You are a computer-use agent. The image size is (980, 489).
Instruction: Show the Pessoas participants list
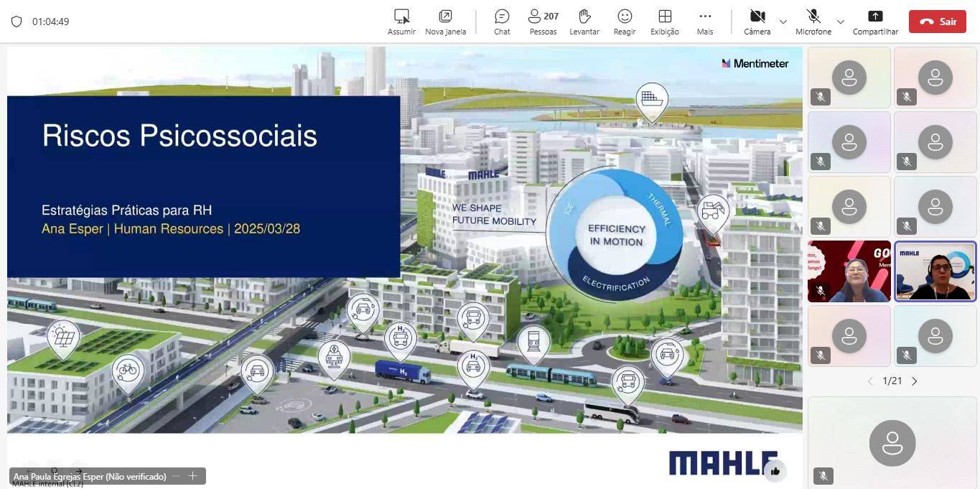543,21
